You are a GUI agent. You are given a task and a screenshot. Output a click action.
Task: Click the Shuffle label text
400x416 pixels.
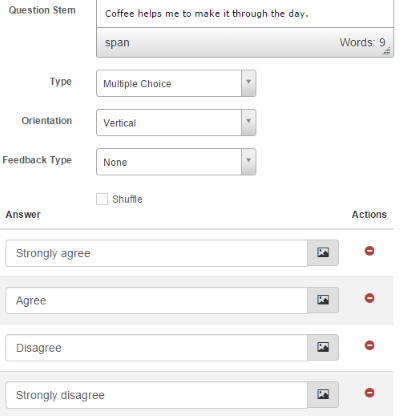(x=127, y=199)
